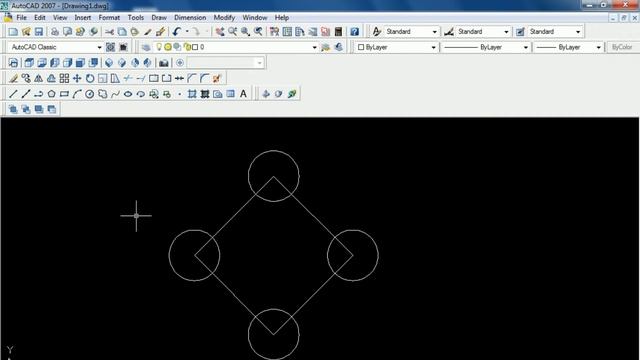Screen dimensions: 640x360
Task: Click the Zoom Window icon
Action: 245,32
